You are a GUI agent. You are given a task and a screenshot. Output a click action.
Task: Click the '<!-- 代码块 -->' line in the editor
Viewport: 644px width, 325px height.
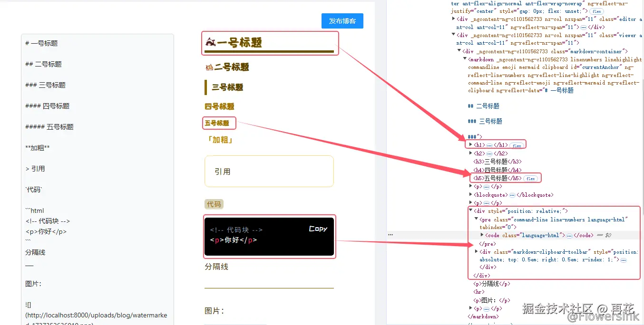[x=48, y=221]
